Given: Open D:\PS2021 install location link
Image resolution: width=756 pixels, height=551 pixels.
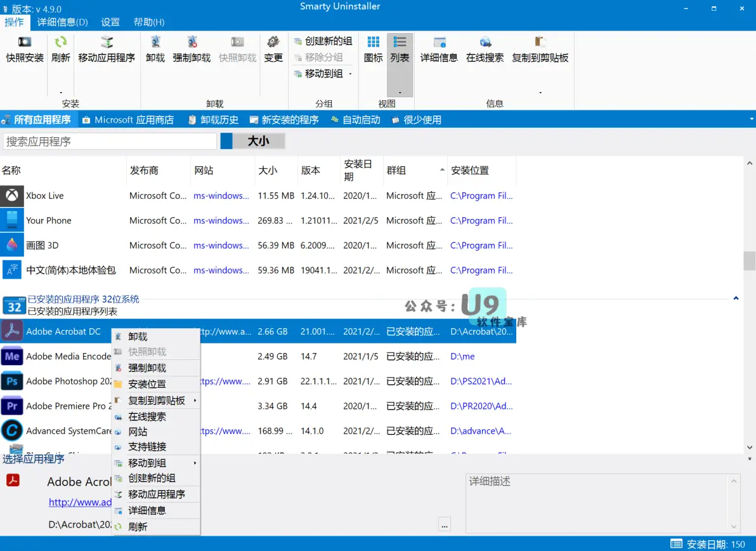Looking at the screenshot, I should pyautogui.click(x=481, y=381).
